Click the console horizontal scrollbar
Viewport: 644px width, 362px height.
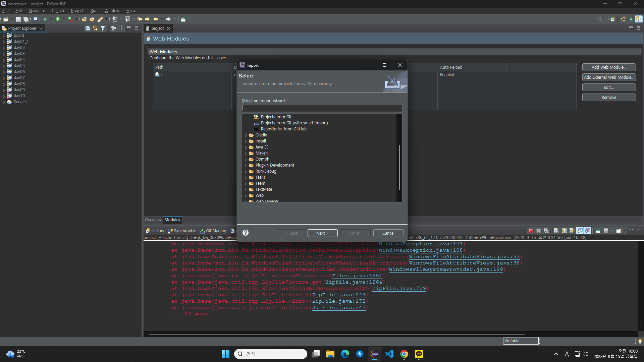pyautogui.click(x=337, y=334)
